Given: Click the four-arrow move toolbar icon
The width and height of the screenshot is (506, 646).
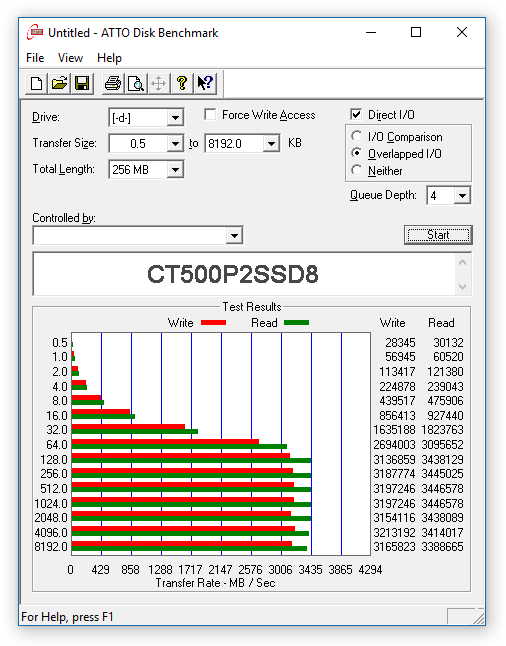Looking at the screenshot, I should [x=158, y=84].
